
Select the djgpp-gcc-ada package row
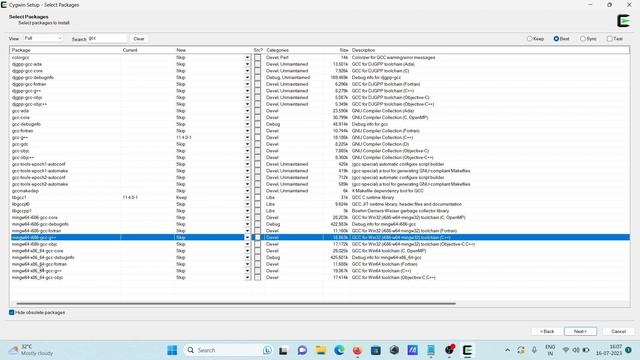click(x=320, y=64)
